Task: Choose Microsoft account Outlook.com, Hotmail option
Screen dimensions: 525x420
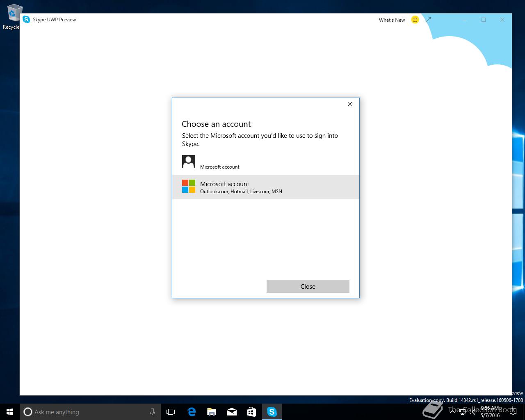Action: [265, 187]
